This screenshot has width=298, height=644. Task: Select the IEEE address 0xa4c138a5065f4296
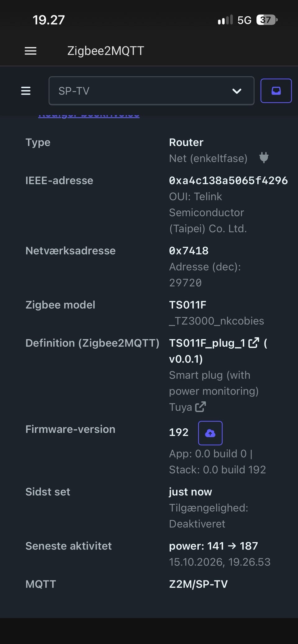228,181
